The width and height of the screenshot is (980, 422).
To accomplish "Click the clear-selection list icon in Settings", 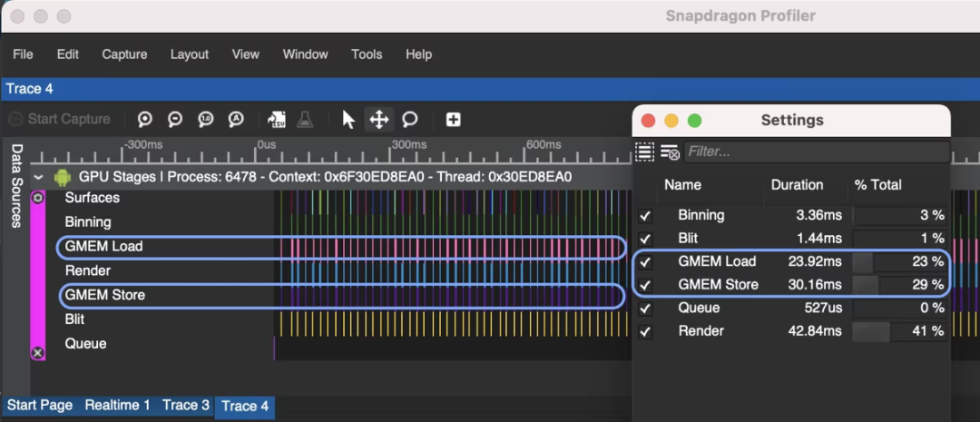I will click(670, 152).
